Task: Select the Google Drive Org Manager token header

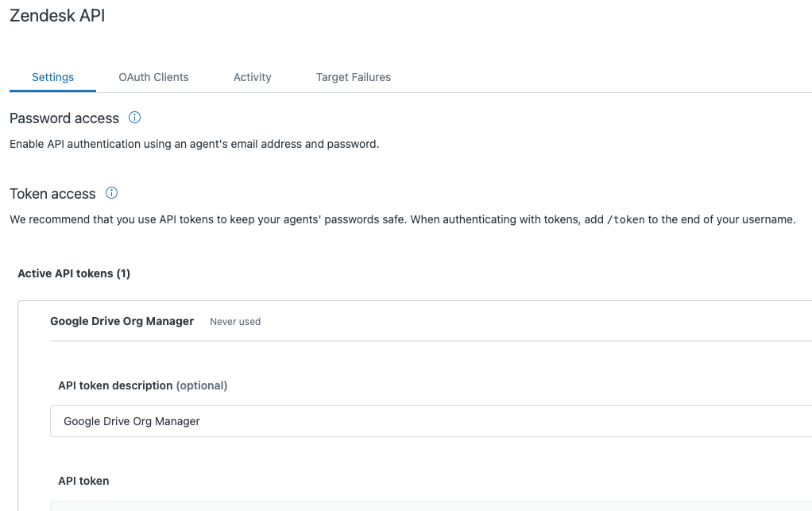Action: tap(122, 321)
